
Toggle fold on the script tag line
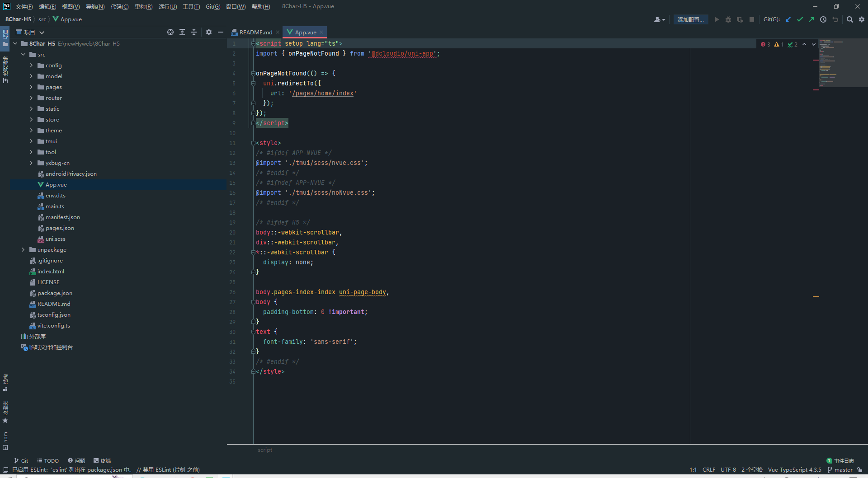(x=253, y=43)
